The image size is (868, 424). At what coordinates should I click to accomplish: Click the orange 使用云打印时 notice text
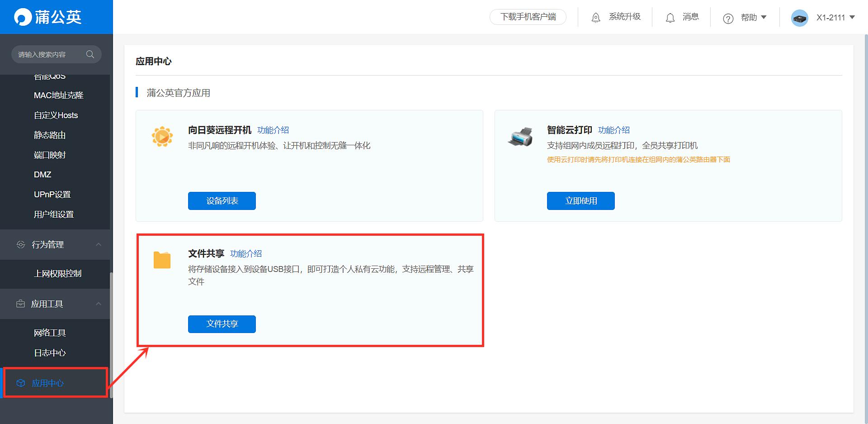(638, 160)
